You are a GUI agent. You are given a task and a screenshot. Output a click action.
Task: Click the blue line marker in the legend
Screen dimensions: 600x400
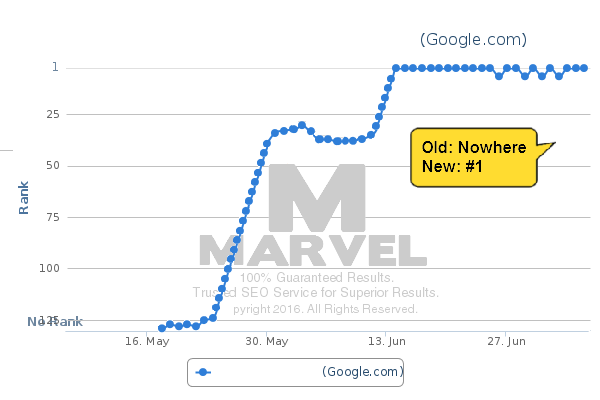pos(203,372)
